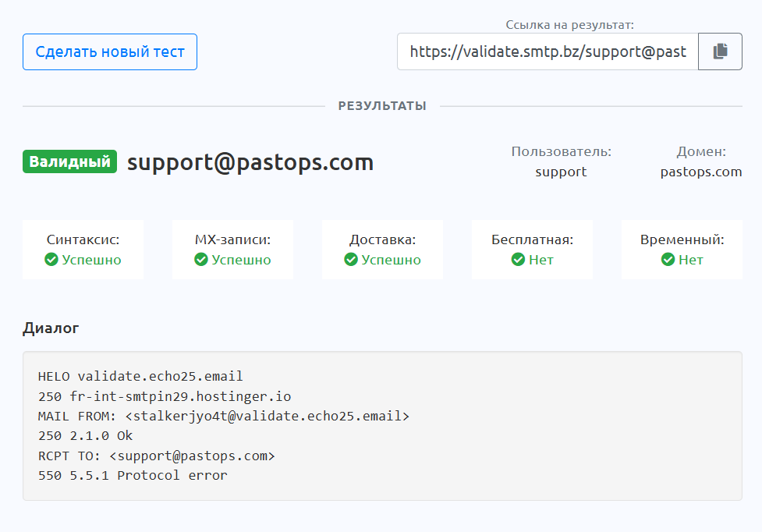Screen dimensions: 762x532
Task: Click the 550 5.5.1 Protocol error line
Action: point(133,475)
